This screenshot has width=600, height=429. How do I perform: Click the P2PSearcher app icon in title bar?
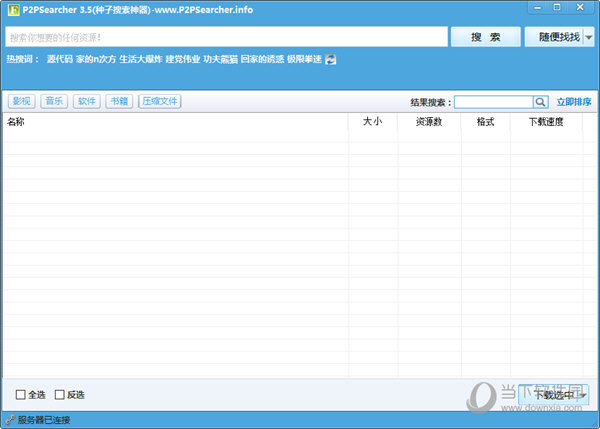[10, 11]
